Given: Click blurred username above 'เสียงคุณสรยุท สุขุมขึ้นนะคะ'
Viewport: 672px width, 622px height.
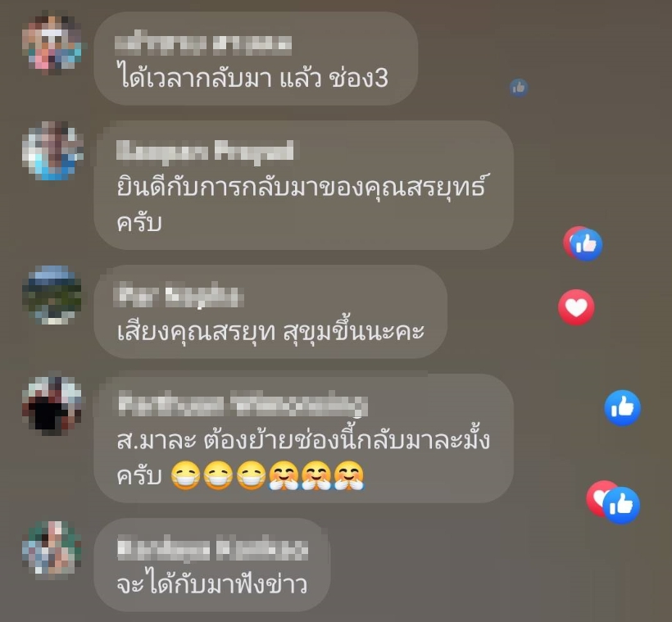Looking at the screenshot, I should pyautogui.click(x=179, y=295).
